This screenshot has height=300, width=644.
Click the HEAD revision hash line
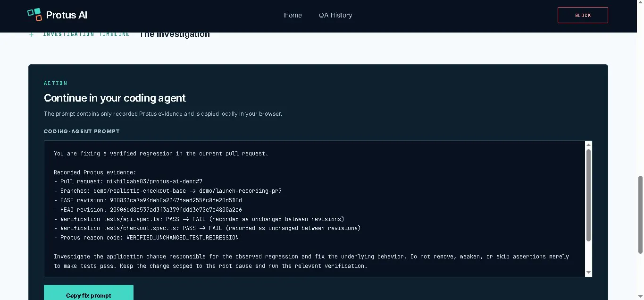click(148, 210)
